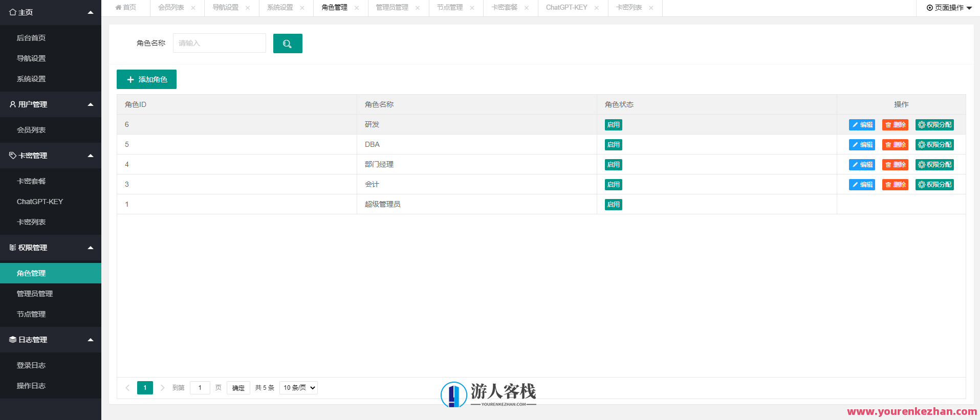Close the 会员列表 tab
The image size is (980, 420).
coord(193,8)
